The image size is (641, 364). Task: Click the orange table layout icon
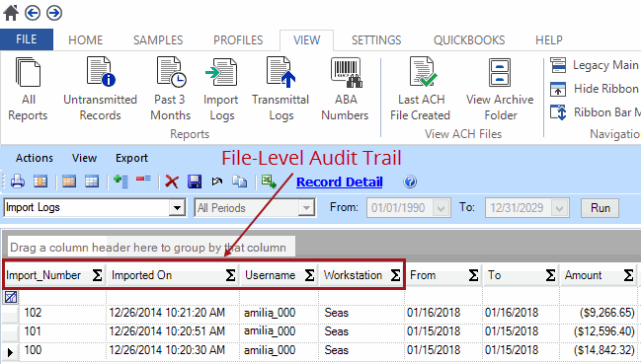69,182
